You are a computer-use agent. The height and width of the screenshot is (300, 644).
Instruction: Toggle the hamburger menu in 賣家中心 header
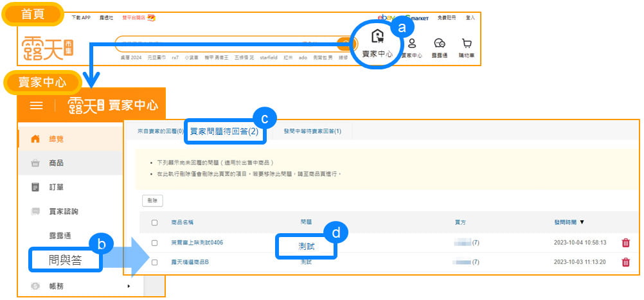pyautogui.click(x=37, y=105)
